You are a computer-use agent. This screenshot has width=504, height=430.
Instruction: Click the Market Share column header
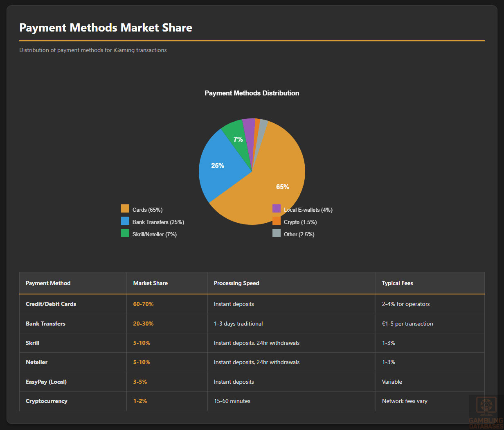(151, 283)
